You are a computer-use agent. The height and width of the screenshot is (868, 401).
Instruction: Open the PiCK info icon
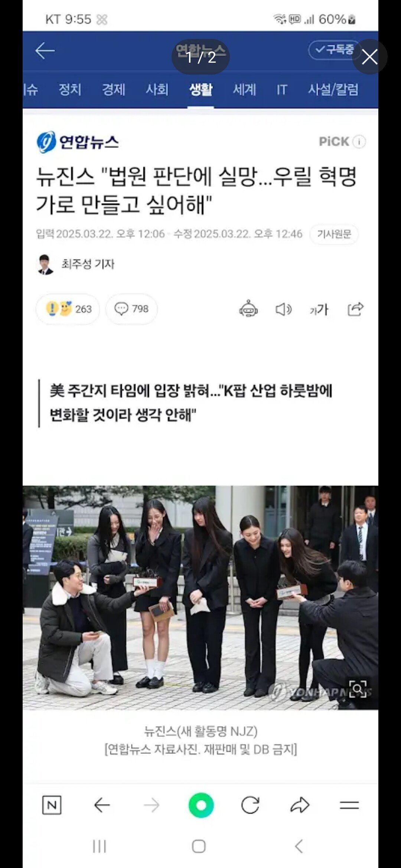359,142
